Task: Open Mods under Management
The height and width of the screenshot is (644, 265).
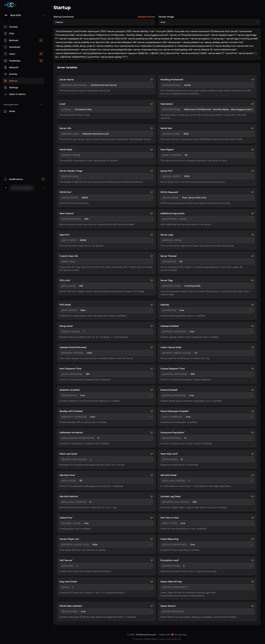Action: [12, 111]
